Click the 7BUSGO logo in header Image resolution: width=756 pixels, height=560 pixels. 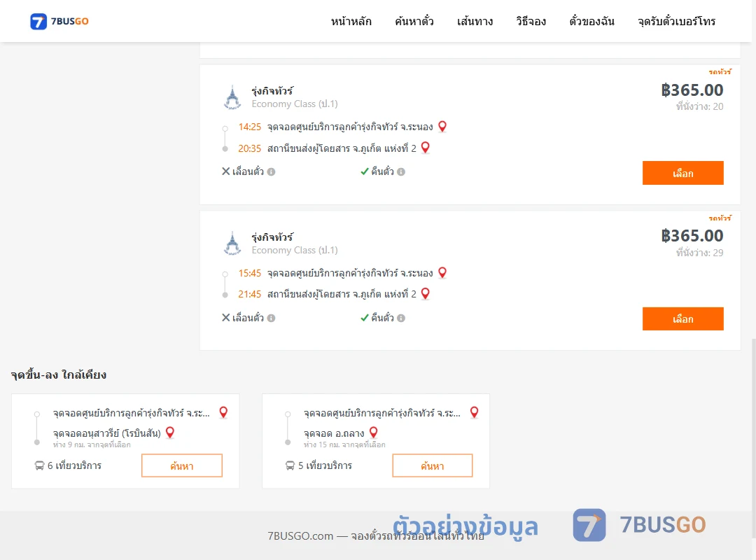point(59,21)
